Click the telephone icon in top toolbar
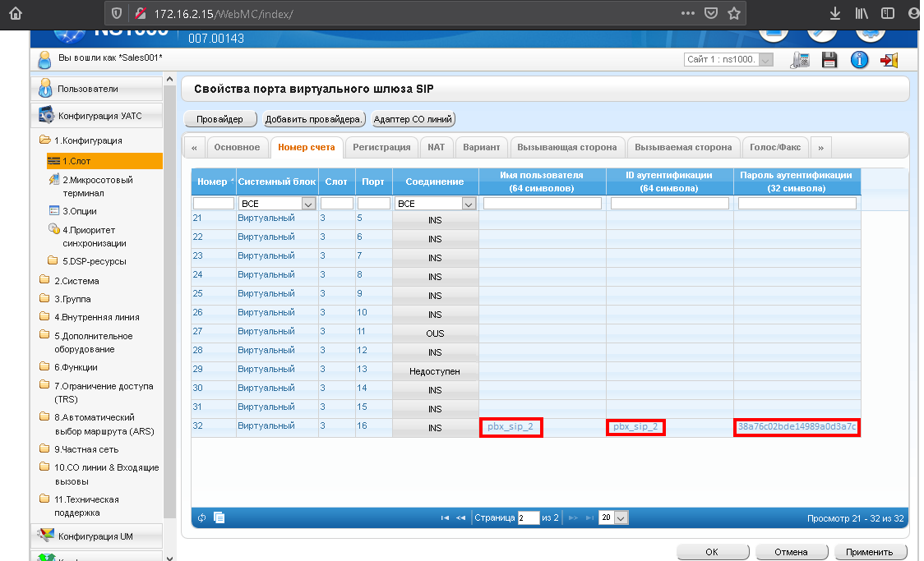The width and height of the screenshot is (924, 561). [x=799, y=60]
